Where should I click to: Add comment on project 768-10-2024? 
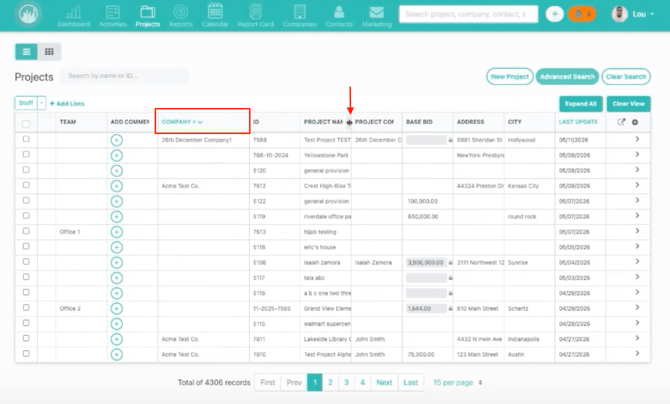pos(117,156)
